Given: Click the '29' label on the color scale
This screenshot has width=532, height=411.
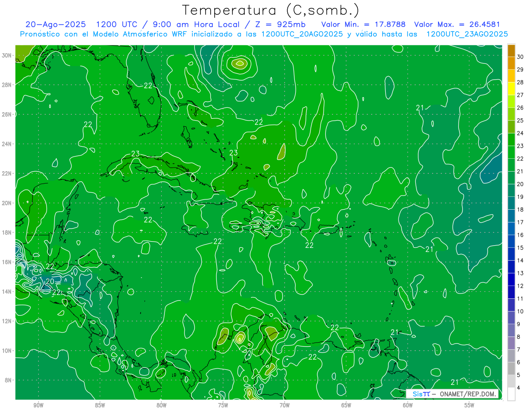Looking at the screenshot, I should click(520, 70).
